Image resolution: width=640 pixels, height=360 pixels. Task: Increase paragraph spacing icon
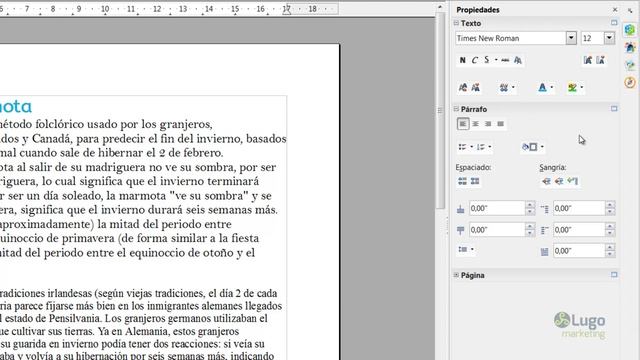(462, 181)
